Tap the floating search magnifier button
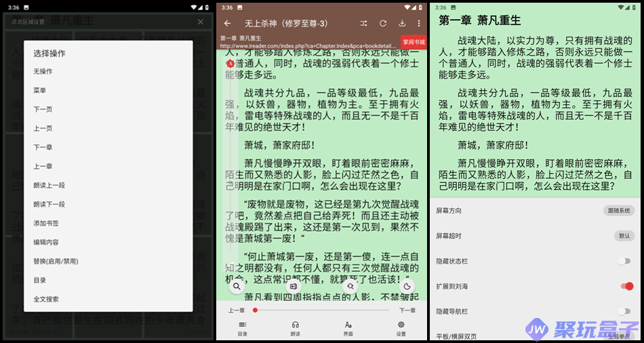The height and width of the screenshot is (343, 644). (237, 286)
